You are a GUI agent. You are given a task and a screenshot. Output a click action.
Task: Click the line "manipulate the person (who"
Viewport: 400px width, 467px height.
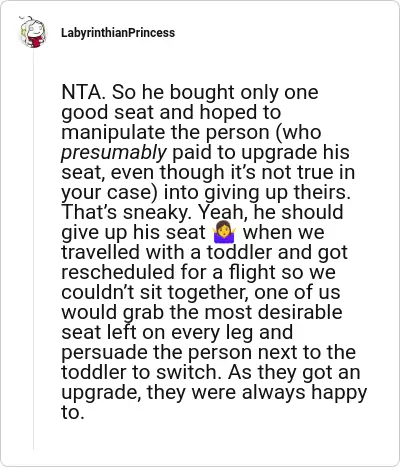(191, 132)
